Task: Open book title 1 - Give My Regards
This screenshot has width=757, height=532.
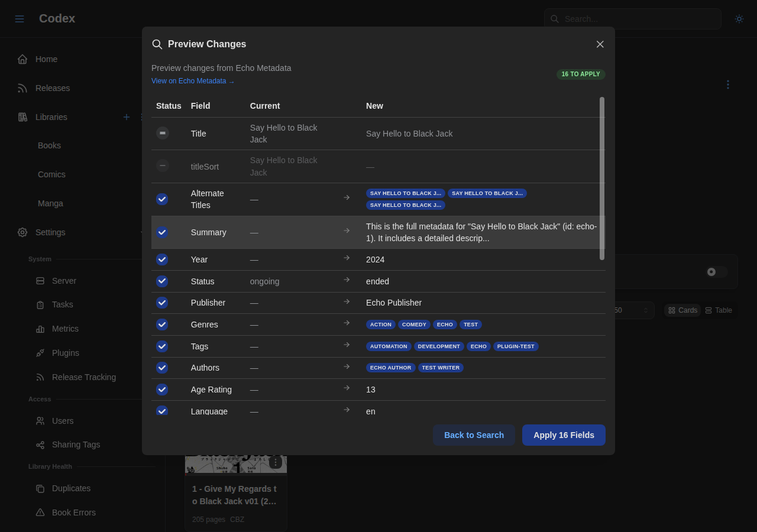Action: [234, 495]
